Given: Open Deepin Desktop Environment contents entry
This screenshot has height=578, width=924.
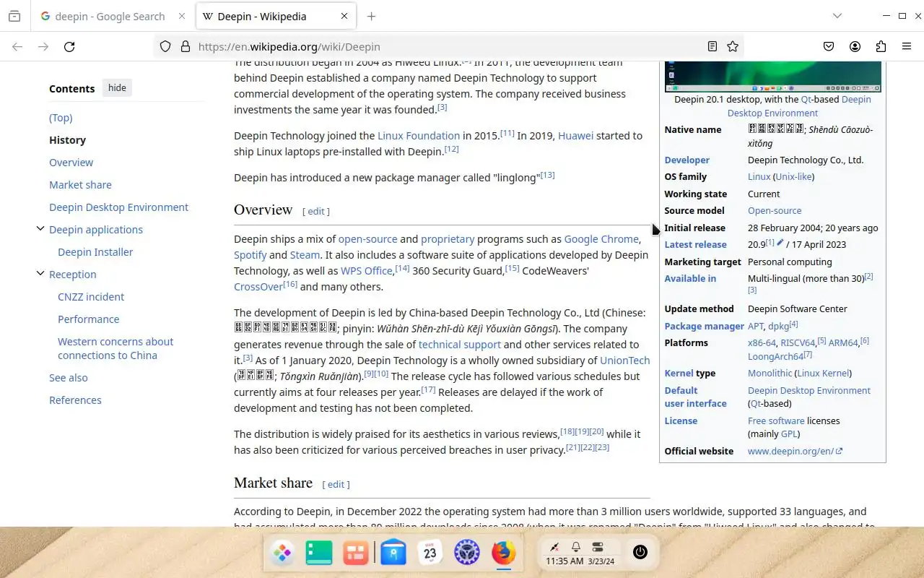Looking at the screenshot, I should (118, 207).
